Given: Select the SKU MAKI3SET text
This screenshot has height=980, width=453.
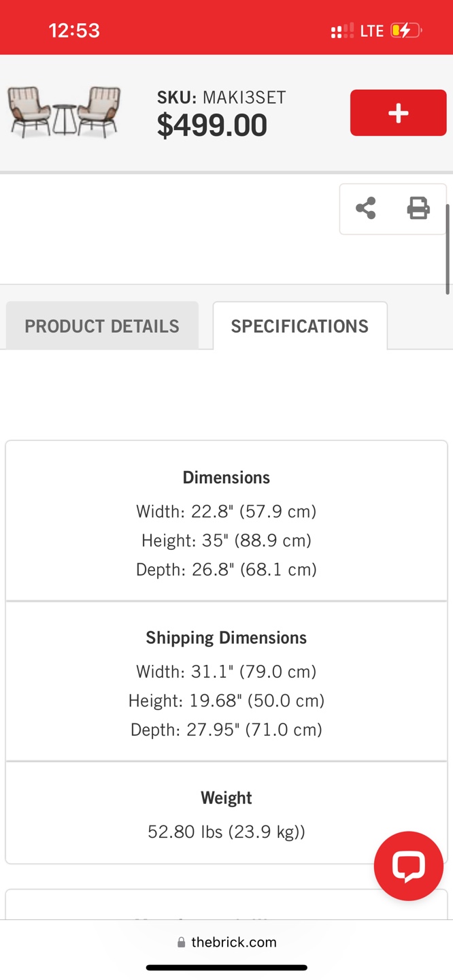Looking at the screenshot, I should 222,97.
